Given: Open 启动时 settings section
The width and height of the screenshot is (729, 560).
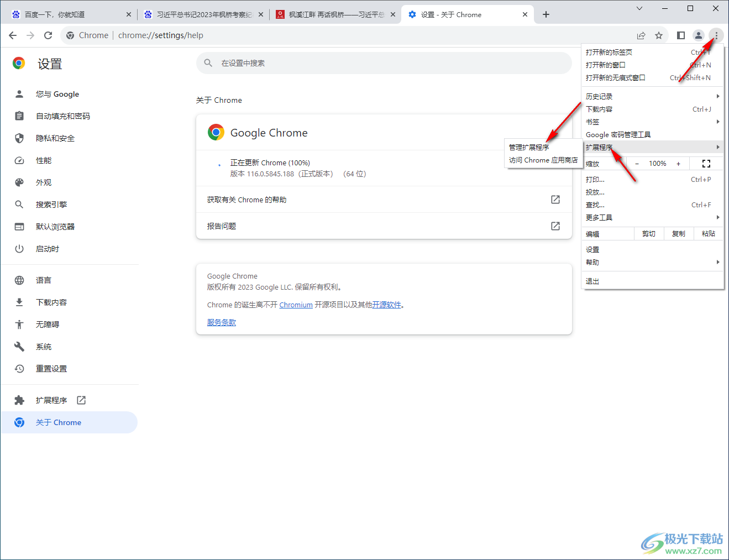Looking at the screenshot, I should (69, 249).
